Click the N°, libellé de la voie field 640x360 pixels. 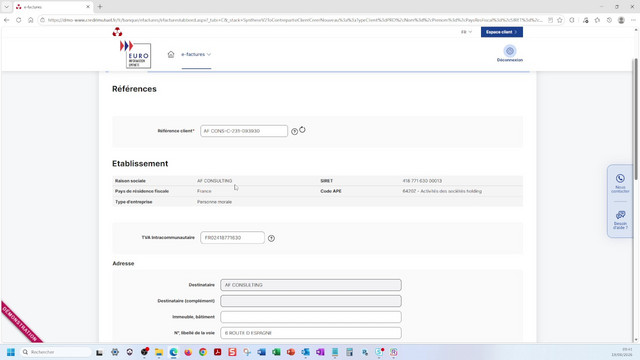click(x=311, y=333)
